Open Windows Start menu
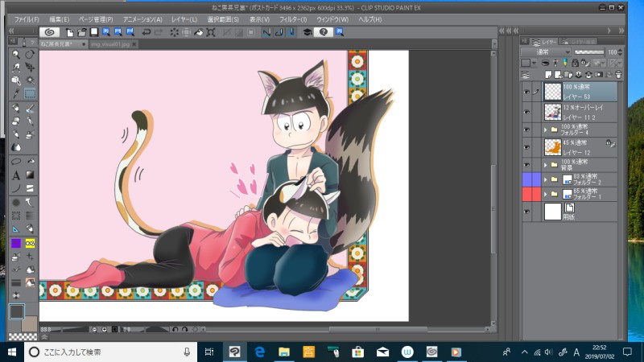This screenshot has height=362, width=644. pos(12,352)
